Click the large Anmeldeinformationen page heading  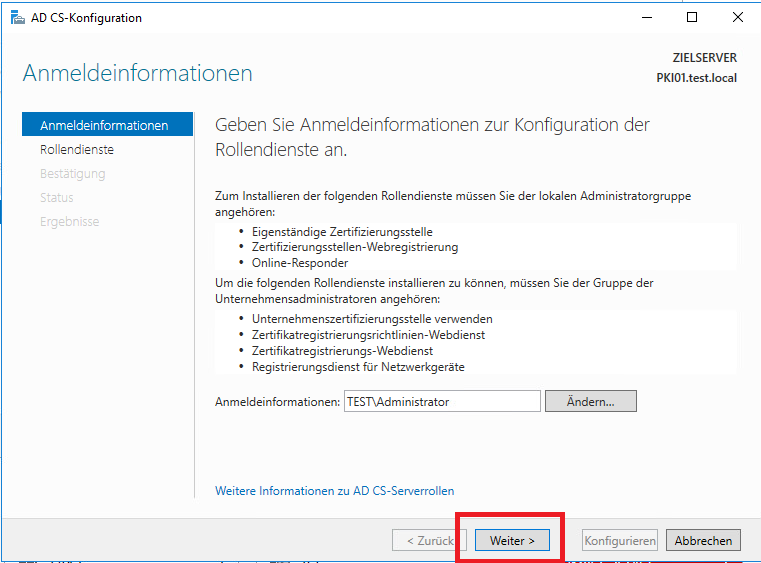(138, 73)
